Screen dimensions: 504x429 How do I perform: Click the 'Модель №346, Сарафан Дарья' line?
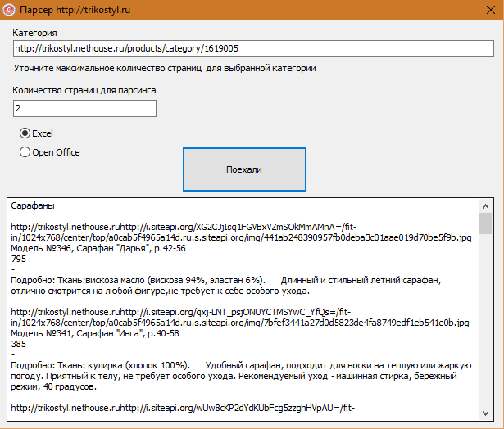tap(98, 248)
